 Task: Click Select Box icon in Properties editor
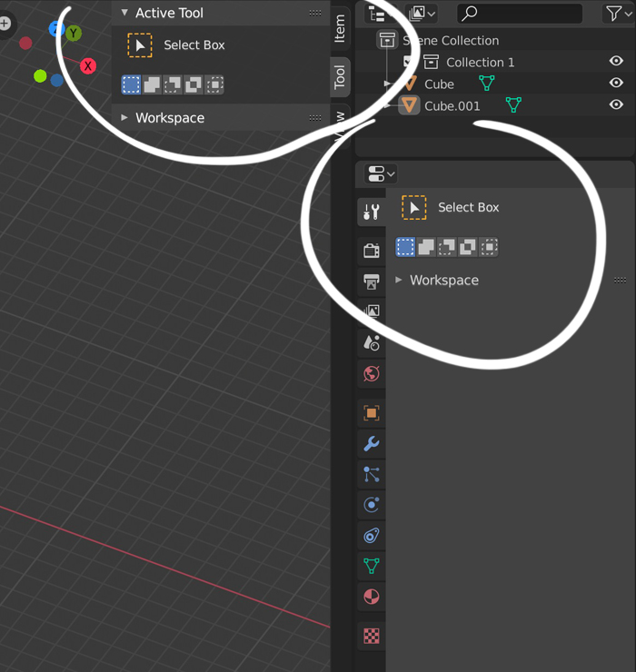pos(413,207)
